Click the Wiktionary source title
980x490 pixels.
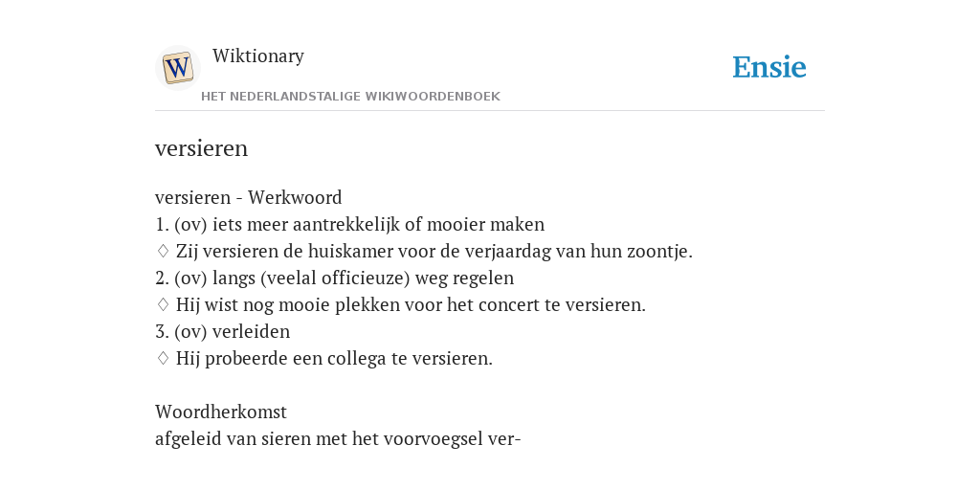click(258, 56)
